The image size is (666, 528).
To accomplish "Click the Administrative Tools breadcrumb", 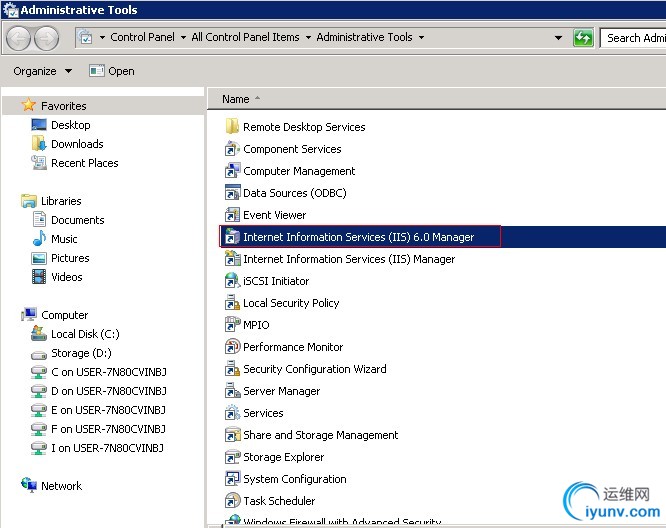I will 364,37.
